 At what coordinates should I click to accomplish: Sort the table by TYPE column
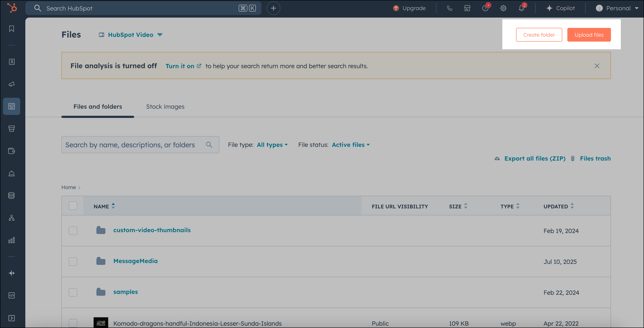point(510,206)
